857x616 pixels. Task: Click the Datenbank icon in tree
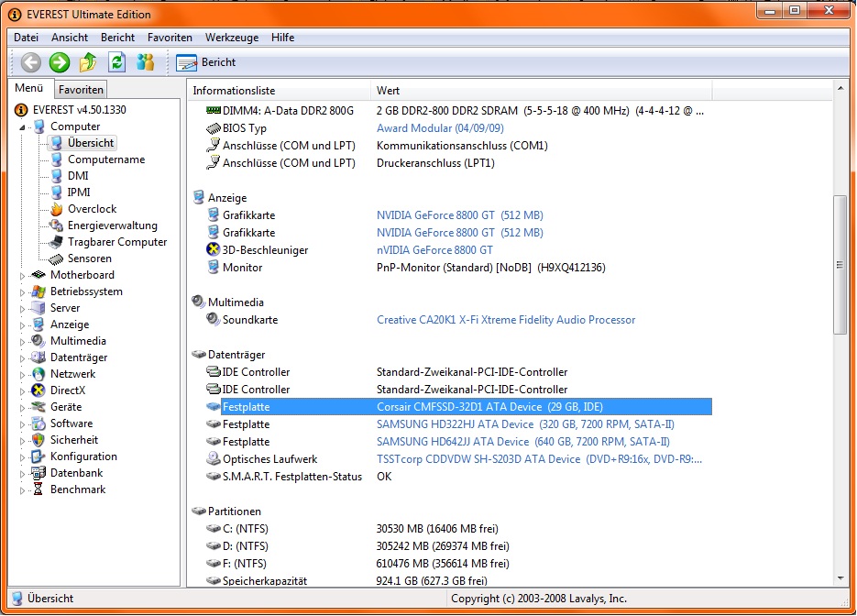click(x=38, y=473)
